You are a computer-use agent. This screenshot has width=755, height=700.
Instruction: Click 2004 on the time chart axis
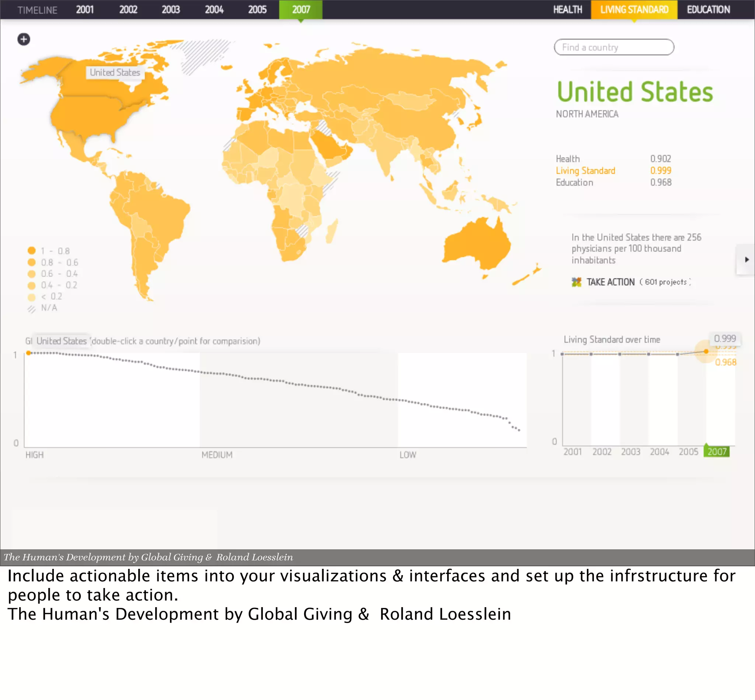[660, 452]
